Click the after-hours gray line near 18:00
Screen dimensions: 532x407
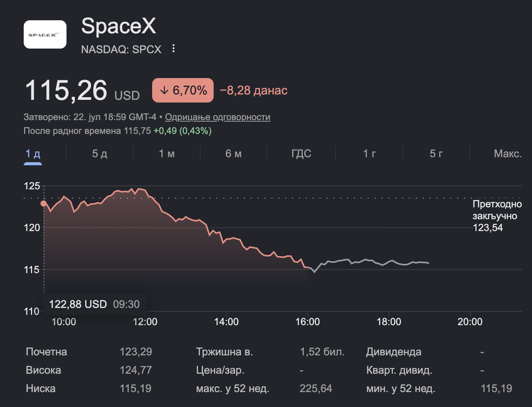coord(389,261)
